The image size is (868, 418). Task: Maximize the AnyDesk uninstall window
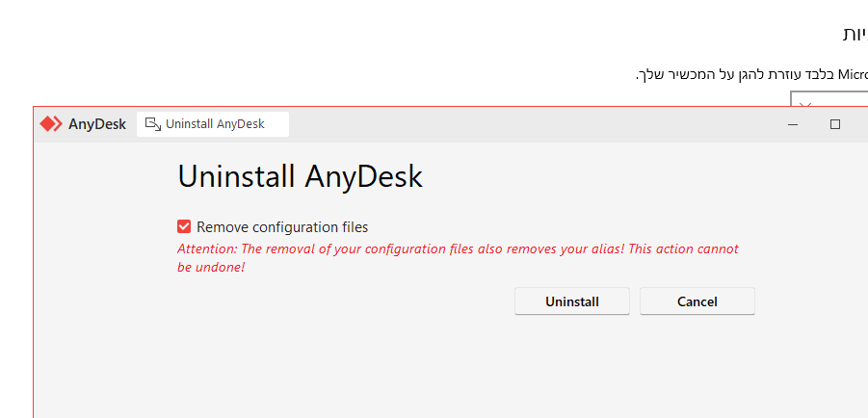tap(835, 124)
